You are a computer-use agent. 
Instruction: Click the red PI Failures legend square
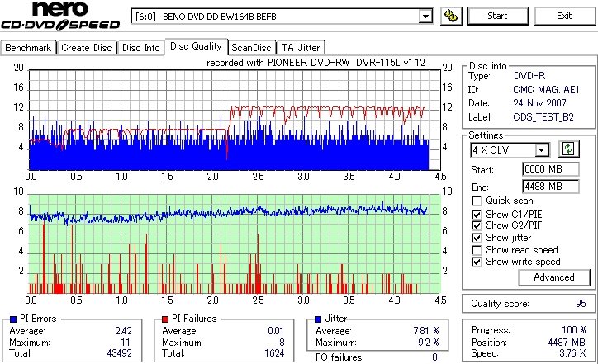point(165,319)
